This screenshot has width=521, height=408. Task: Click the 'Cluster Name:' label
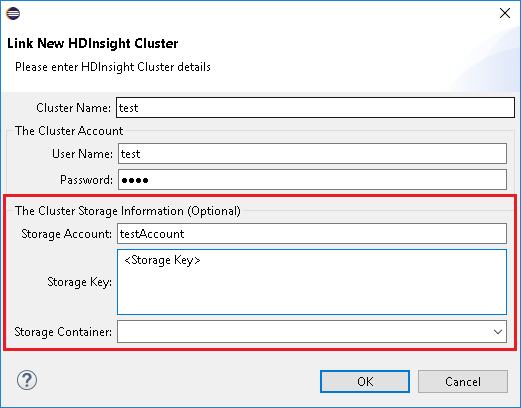73,108
